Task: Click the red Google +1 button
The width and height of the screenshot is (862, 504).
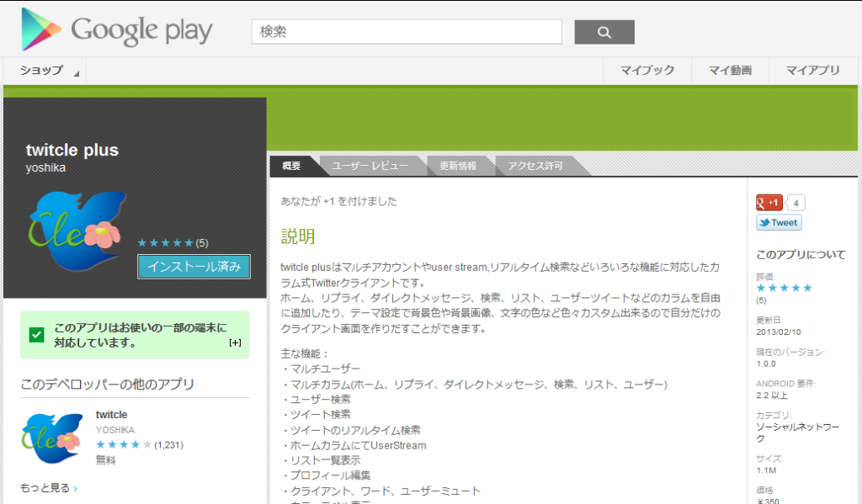Action: [x=769, y=203]
